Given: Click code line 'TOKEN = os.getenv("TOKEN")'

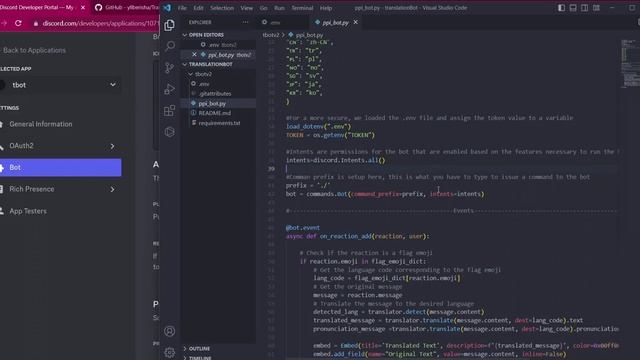Looking at the screenshot, I should pyautogui.click(x=330, y=135).
